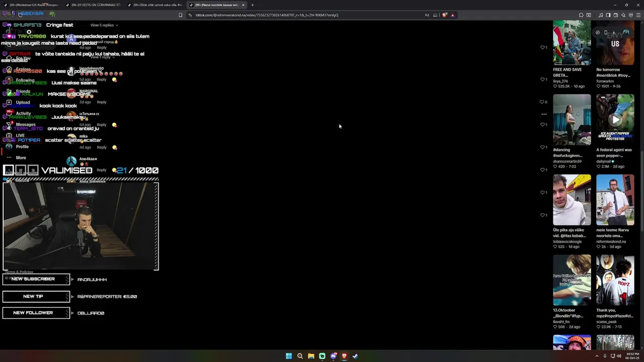This screenshot has width=644, height=362.
Task: Open the browser hamburger main menu
Action: (x=638, y=15)
